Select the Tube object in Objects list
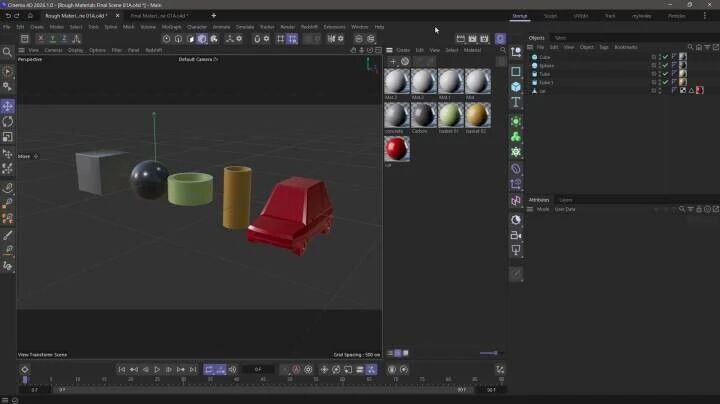The image size is (720, 404). coord(544,74)
